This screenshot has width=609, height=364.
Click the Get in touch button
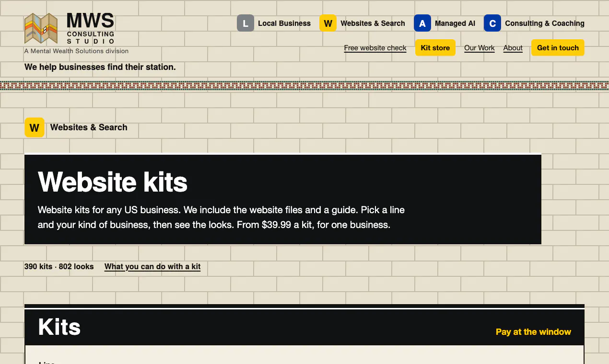(x=558, y=47)
